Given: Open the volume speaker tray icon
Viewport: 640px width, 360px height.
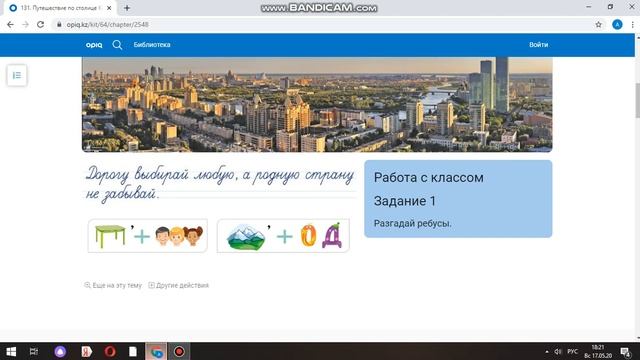Looking at the screenshot, I should [x=558, y=352].
